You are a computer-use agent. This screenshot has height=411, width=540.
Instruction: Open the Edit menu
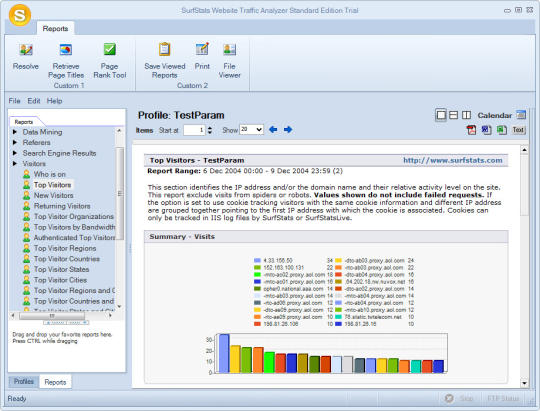pyautogui.click(x=34, y=101)
